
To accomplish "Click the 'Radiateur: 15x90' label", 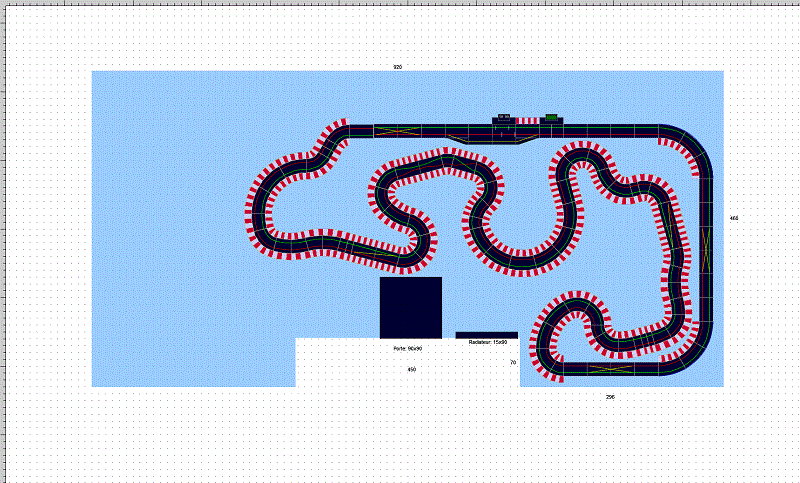I will tap(488, 342).
